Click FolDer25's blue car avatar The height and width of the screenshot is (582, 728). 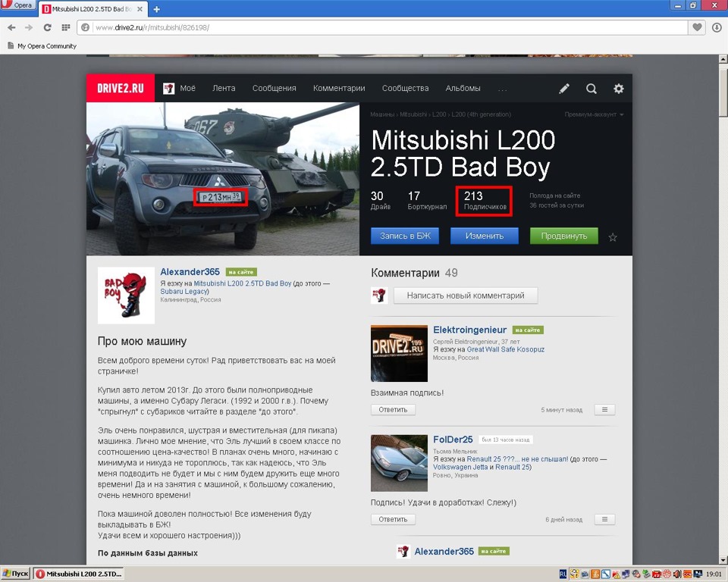point(399,463)
